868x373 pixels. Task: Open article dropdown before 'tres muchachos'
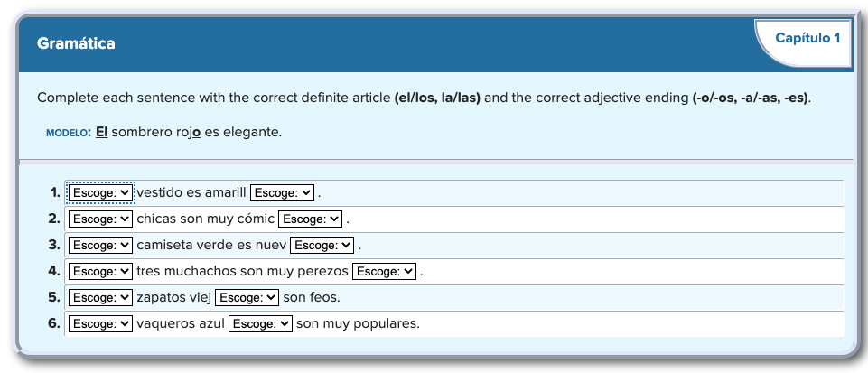click(x=100, y=271)
